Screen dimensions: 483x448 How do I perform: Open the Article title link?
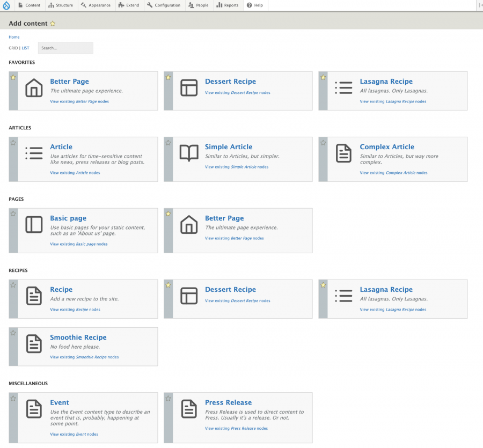tap(61, 147)
